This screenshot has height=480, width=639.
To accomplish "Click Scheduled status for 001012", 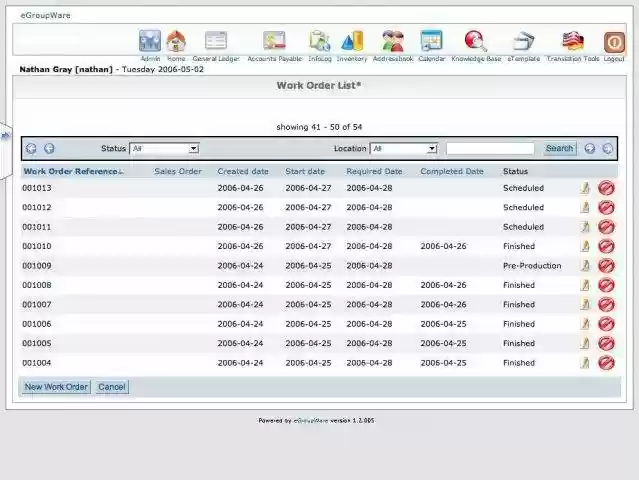I will coord(523,207).
